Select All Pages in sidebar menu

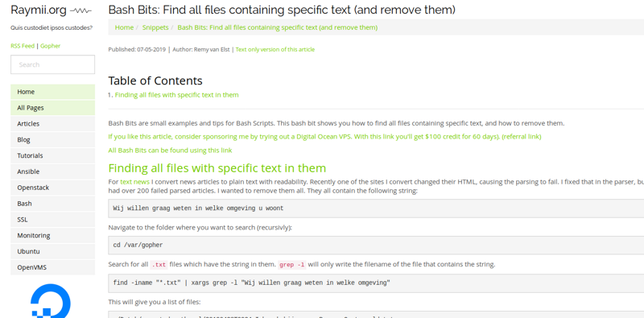(x=52, y=108)
